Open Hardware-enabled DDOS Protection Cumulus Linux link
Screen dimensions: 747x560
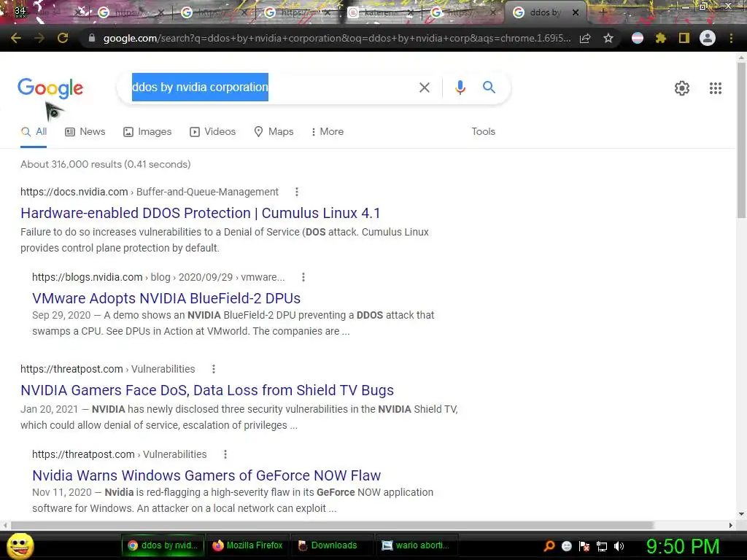[200, 213]
